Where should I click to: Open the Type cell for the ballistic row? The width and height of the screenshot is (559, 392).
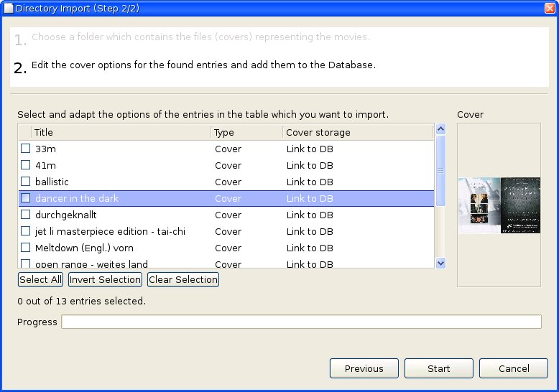tap(246, 182)
